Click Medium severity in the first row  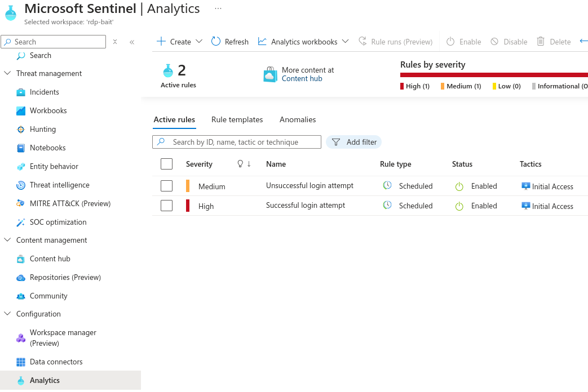212,186
